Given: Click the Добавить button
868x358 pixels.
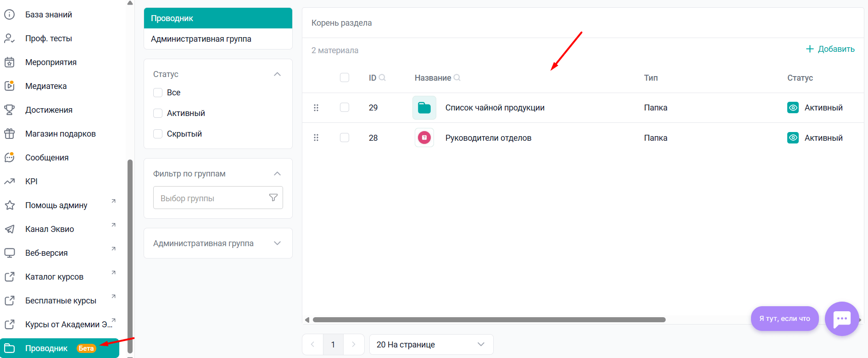Looking at the screenshot, I should (x=830, y=49).
